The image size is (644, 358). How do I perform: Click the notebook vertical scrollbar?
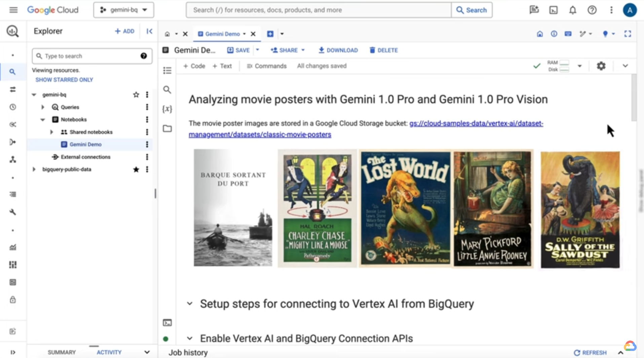click(x=634, y=97)
